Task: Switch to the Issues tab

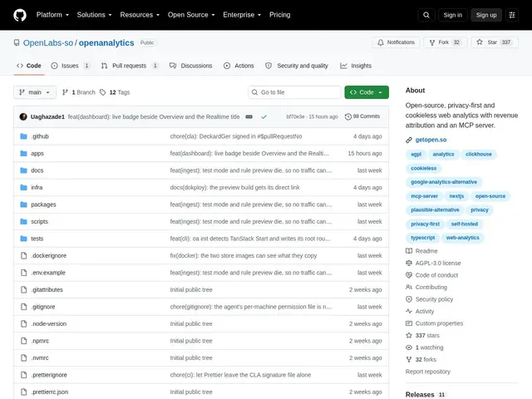Action: coord(71,66)
